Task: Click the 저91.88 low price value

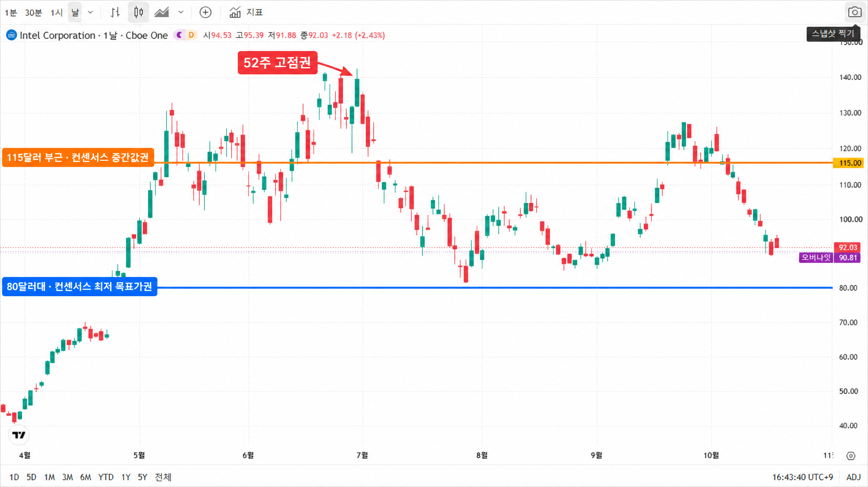Action: [282, 36]
